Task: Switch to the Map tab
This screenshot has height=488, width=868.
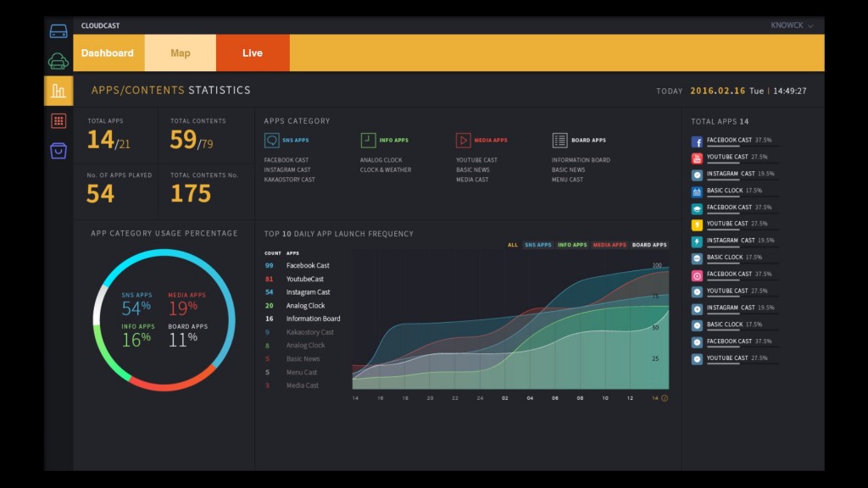Action: [181, 53]
